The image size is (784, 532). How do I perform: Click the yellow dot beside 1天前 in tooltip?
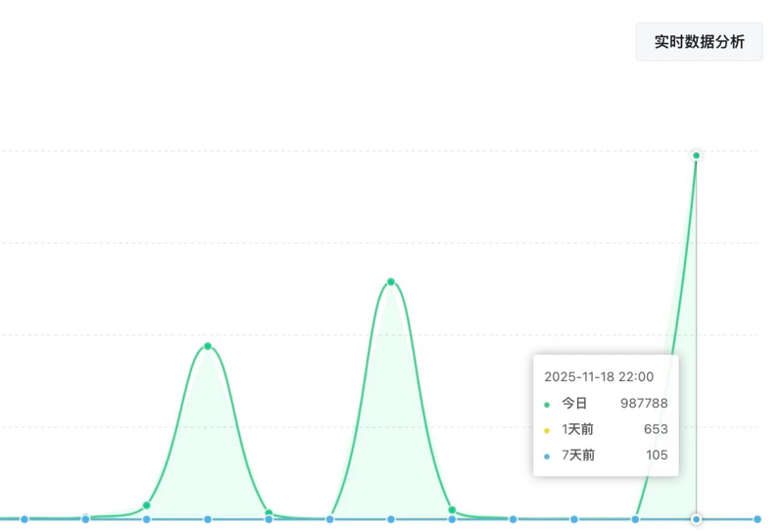pos(547,430)
